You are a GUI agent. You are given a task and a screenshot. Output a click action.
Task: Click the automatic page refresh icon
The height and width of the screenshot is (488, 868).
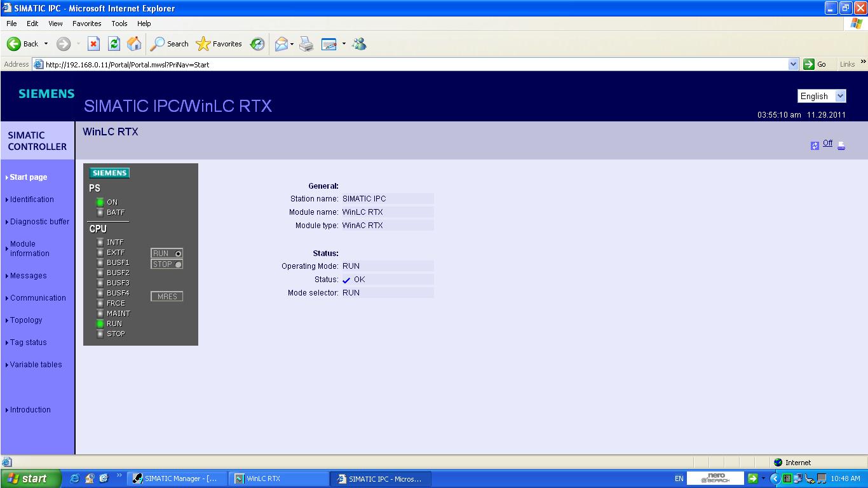click(815, 146)
